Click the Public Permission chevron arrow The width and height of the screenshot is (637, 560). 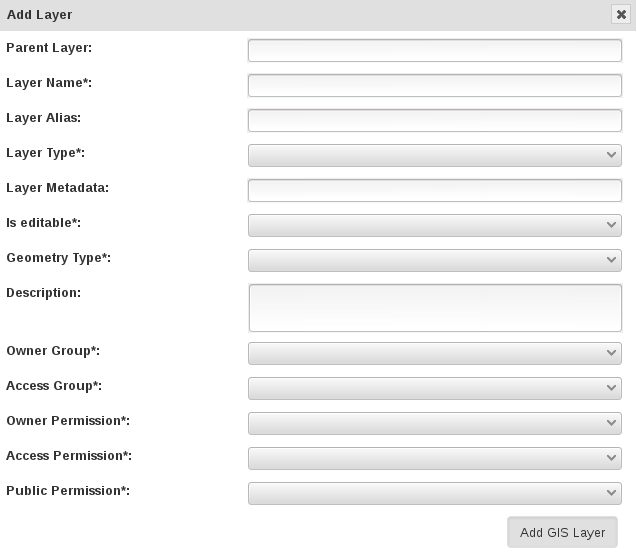pos(611,493)
